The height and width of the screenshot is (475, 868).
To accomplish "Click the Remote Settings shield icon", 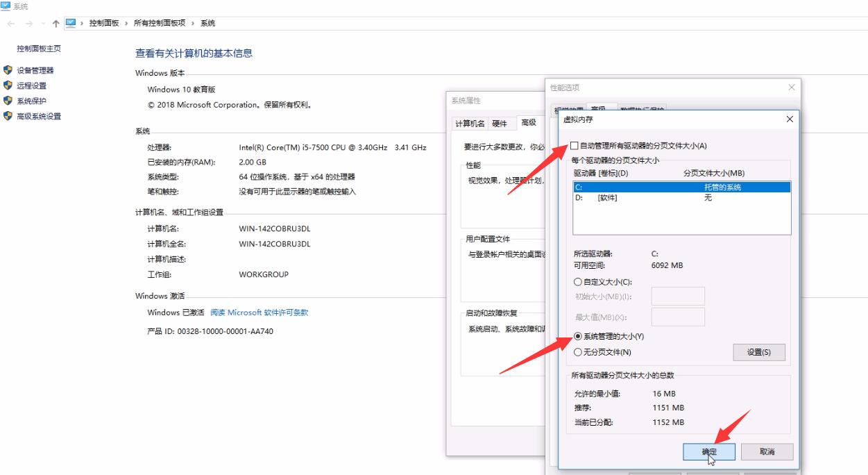I will click(8, 85).
